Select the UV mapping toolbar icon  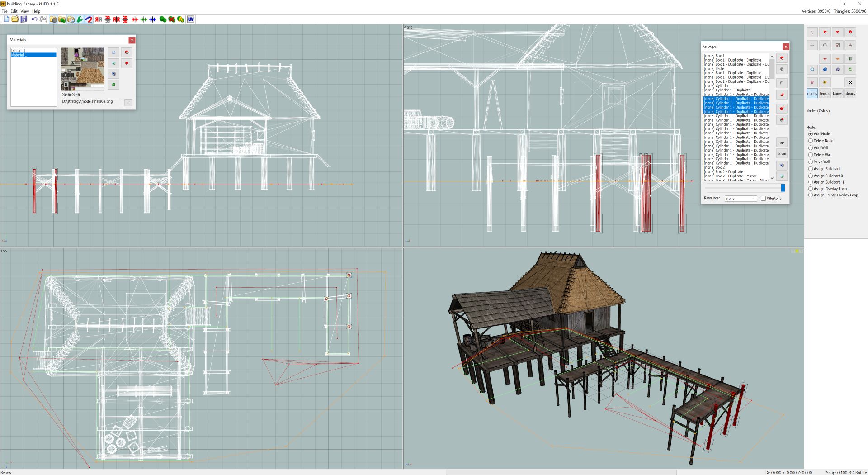pos(191,19)
